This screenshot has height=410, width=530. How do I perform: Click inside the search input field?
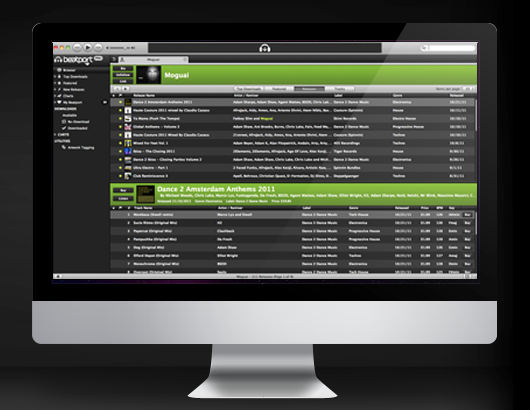click(x=451, y=48)
